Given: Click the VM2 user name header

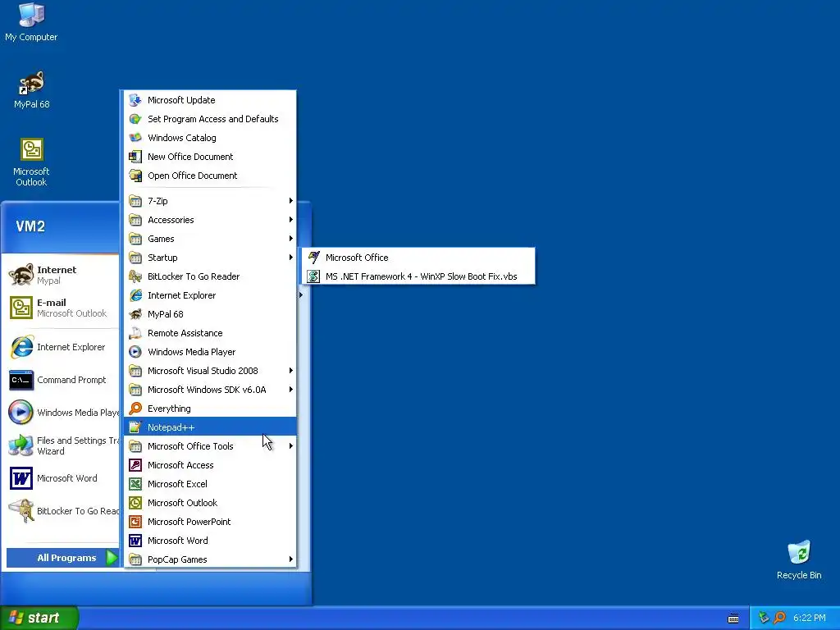Looking at the screenshot, I should click(30, 226).
